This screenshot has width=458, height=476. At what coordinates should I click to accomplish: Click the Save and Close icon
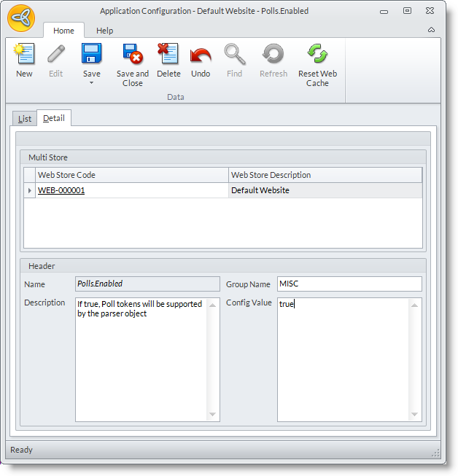click(x=132, y=55)
